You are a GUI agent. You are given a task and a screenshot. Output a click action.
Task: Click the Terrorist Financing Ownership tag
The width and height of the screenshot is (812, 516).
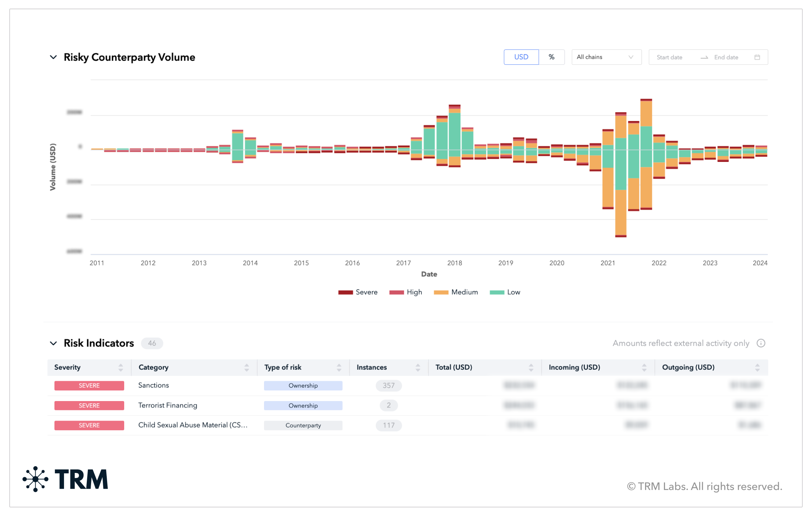point(303,405)
